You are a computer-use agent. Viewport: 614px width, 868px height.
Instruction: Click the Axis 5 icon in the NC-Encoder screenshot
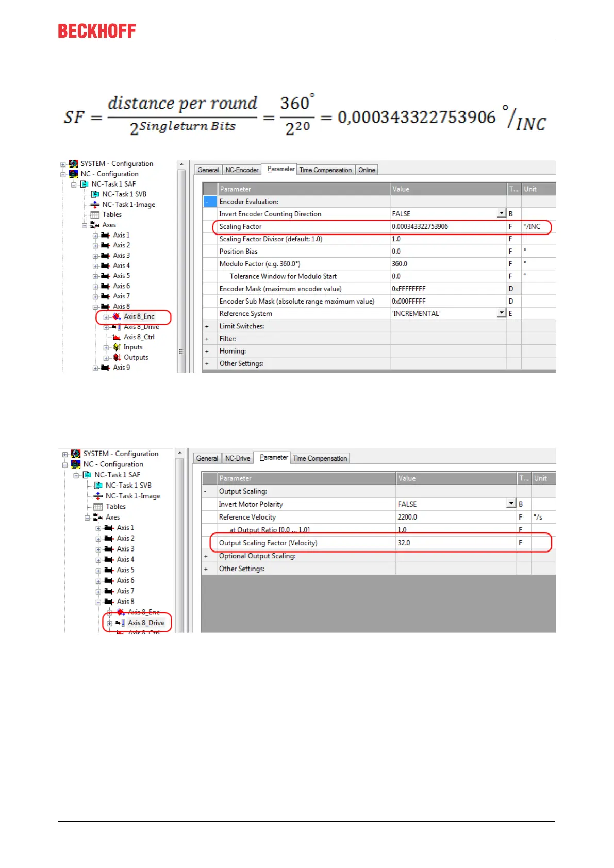tap(106, 276)
